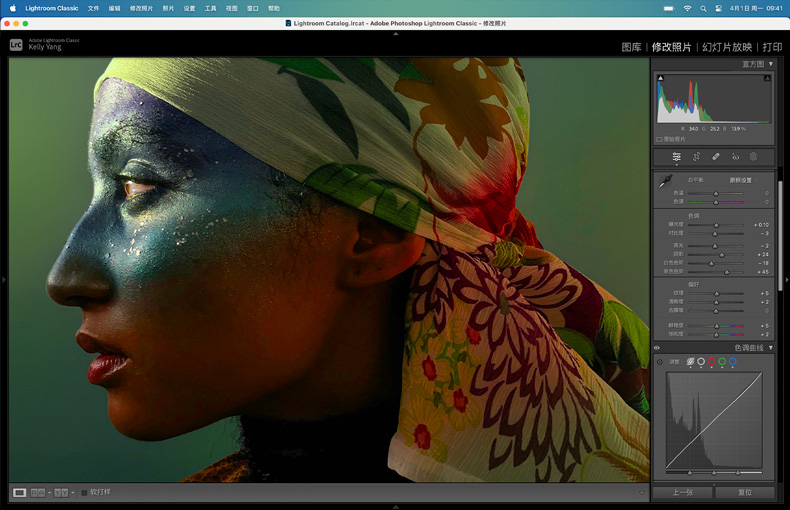Collapse the 色调曲线 panel

pyautogui.click(x=771, y=348)
